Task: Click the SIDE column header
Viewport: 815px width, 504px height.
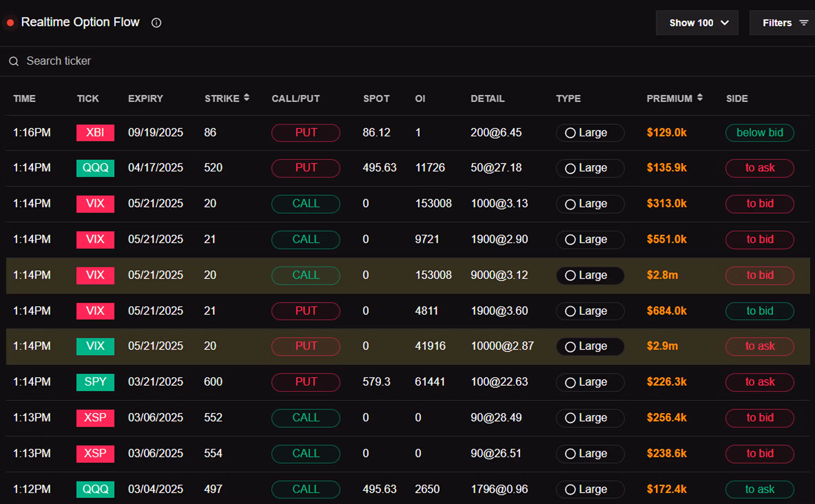Action: pyautogui.click(x=737, y=98)
